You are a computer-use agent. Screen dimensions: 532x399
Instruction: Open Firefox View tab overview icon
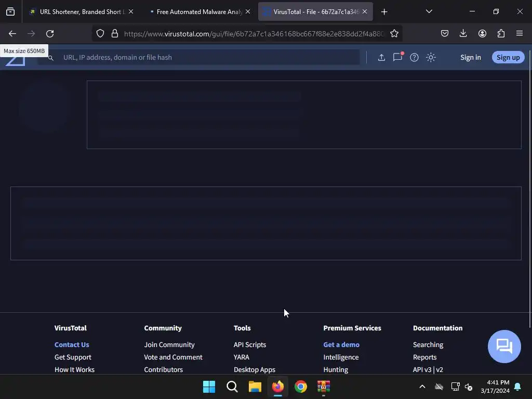(10, 12)
